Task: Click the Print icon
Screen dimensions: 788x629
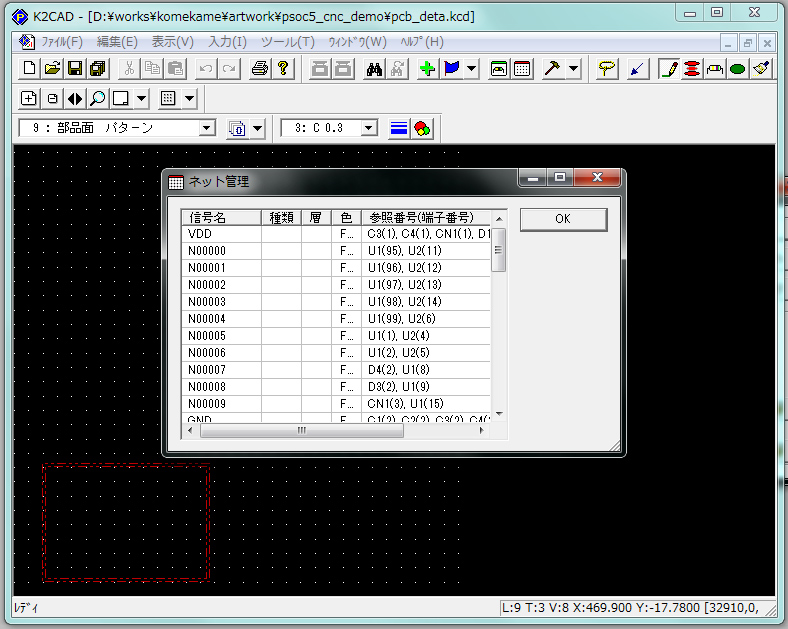Action: pos(260,68)
